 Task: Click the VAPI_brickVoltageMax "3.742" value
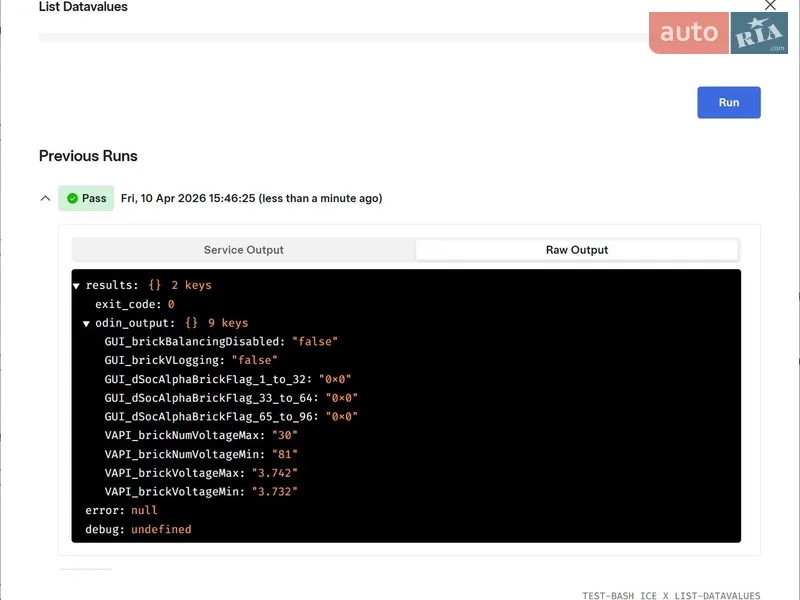(275, 473)
